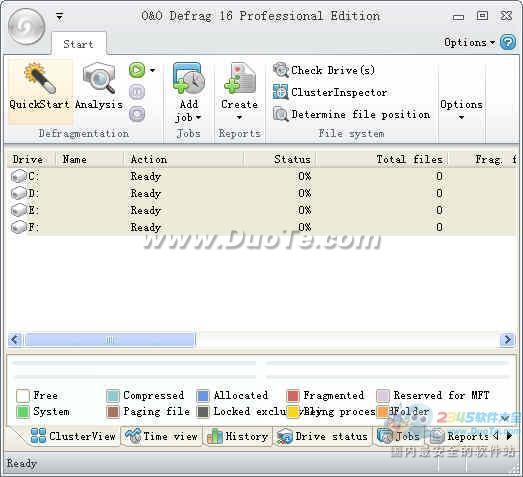Click the Fragmented red legend swatch
The height and width of the screenshot is (477, 523).
pyautogui.click(x=293, y=396)
